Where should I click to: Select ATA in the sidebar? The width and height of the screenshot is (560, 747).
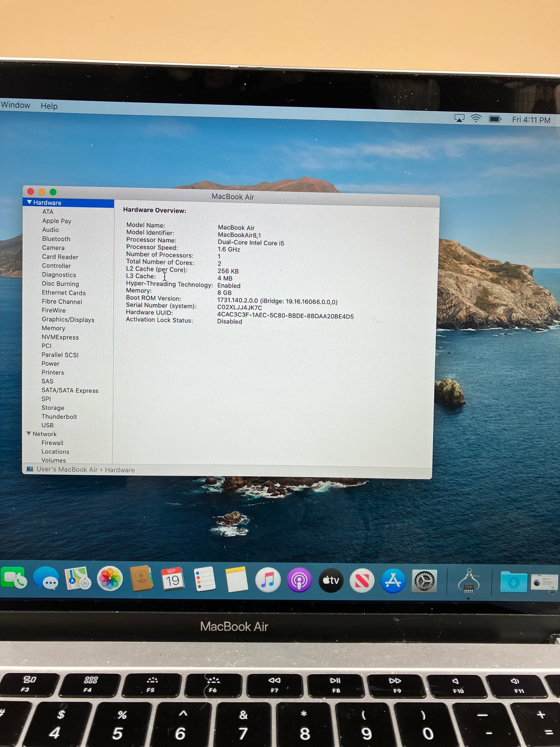coord(48,212)
